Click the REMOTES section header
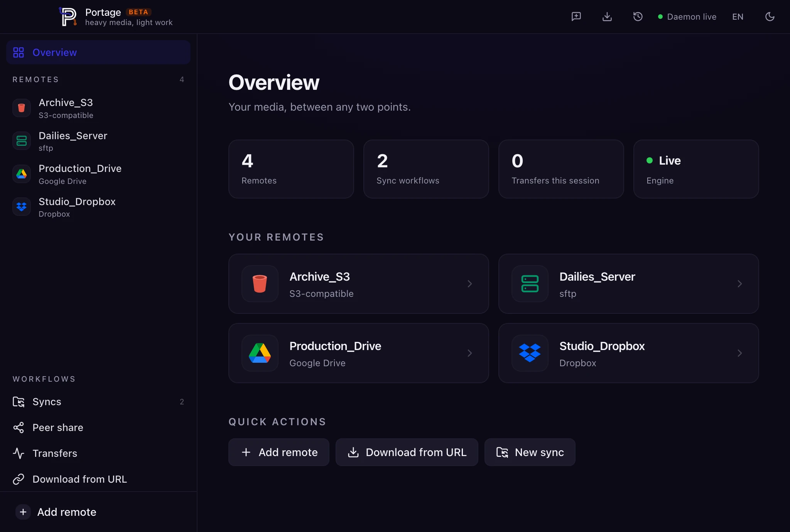Image resolution: width=790 pixels, height=532 pixels. 36,79
